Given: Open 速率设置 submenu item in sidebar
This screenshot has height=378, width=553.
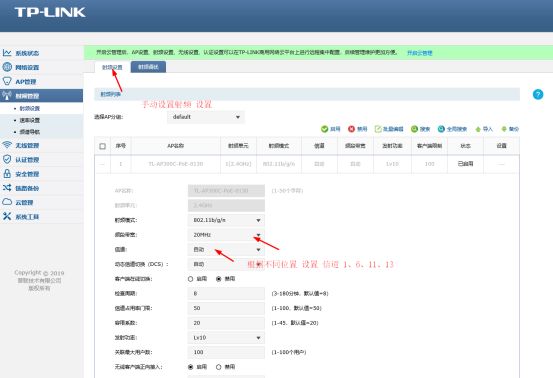Looking at the screenshot, I should pos(30,120).
